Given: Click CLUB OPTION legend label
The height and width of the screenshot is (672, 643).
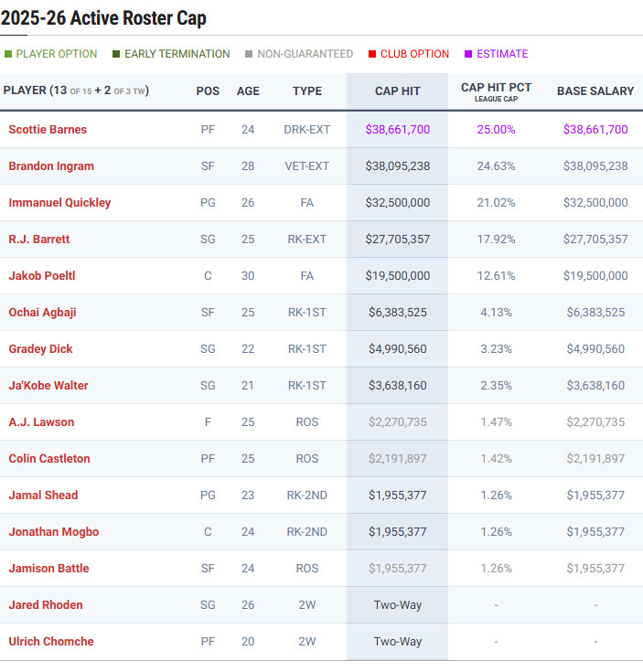Looking at the screenshot, I should pyautogui.click(x=414, y=54).
